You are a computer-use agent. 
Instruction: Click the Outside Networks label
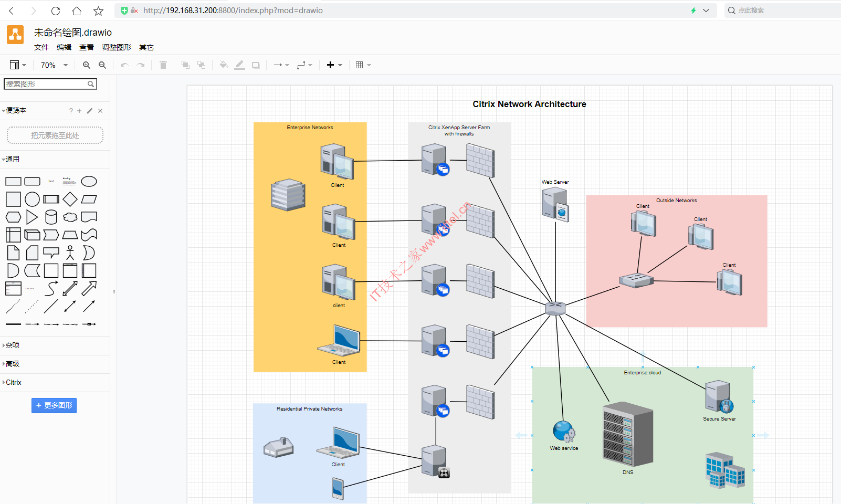[x=677, y=201]
